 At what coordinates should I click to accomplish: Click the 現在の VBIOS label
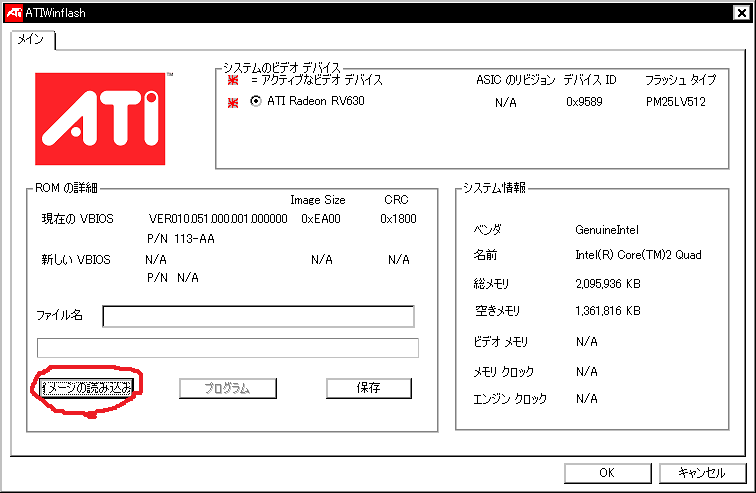[x=78, y=219]
